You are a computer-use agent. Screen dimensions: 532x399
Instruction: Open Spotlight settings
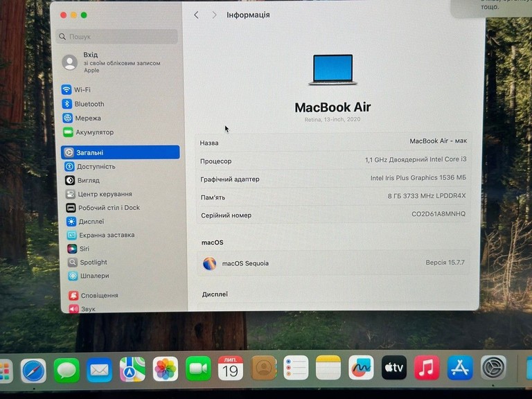[x=87, y=263]
